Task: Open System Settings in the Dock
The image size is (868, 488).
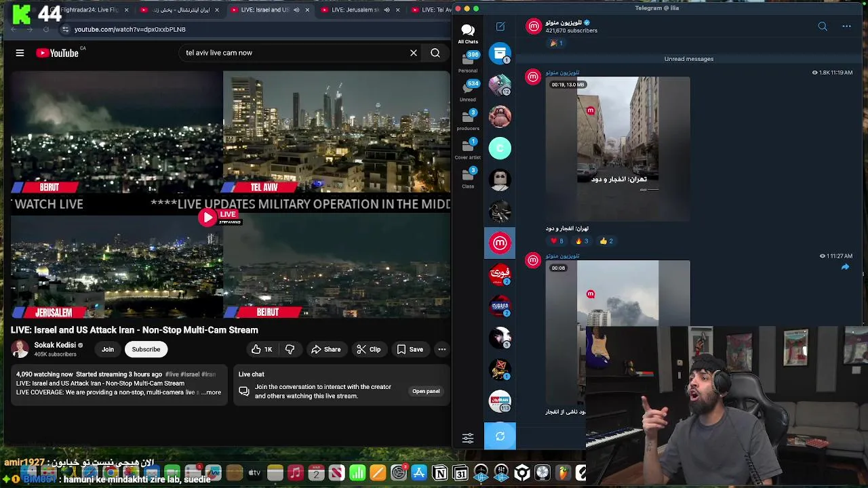Action: 399,473
